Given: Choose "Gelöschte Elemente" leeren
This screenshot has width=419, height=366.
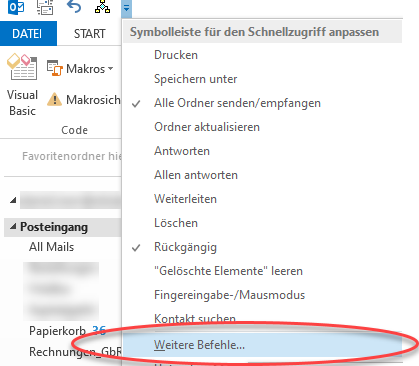Looking at the screenshot, I should (263, 271).
